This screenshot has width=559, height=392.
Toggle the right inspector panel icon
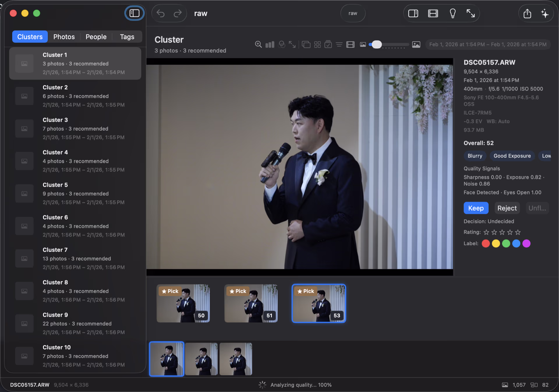tap(413, 13)
